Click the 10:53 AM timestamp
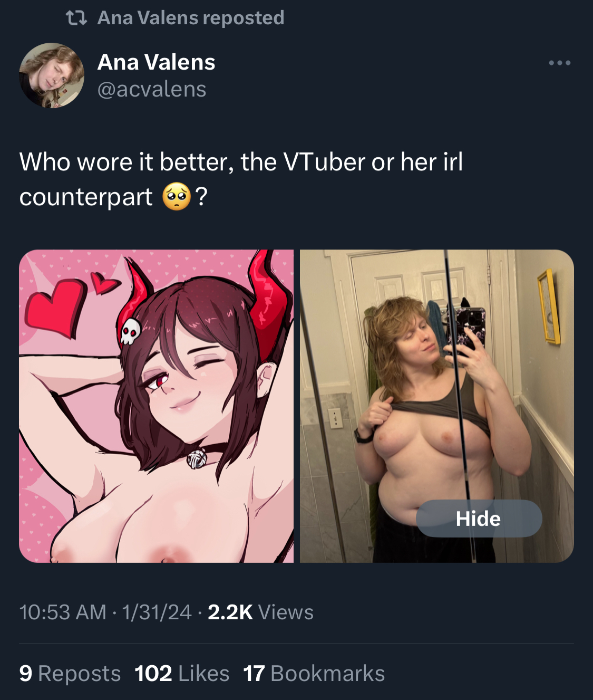Screen dimensions: 593x700 click(63, 612)
